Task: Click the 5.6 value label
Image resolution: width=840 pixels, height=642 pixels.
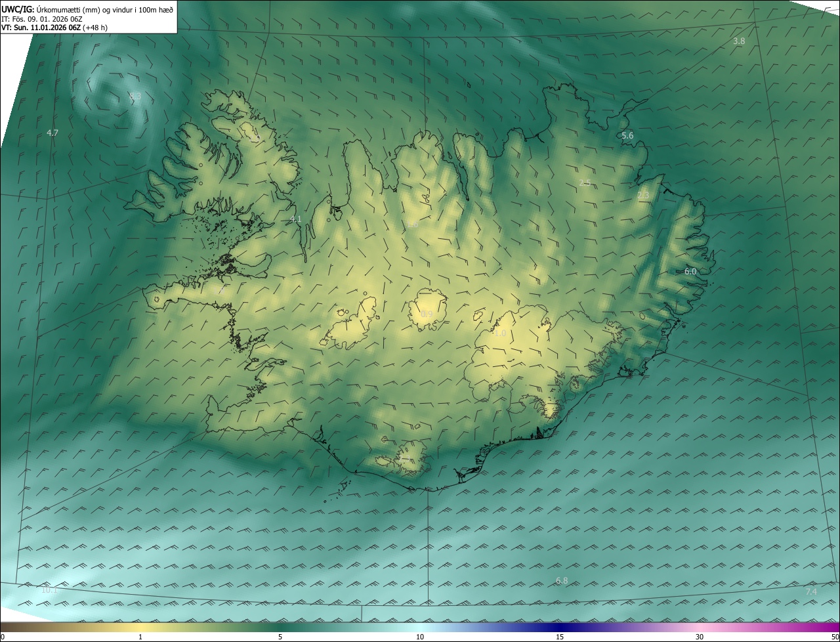Action: click(x=627, y=136)
